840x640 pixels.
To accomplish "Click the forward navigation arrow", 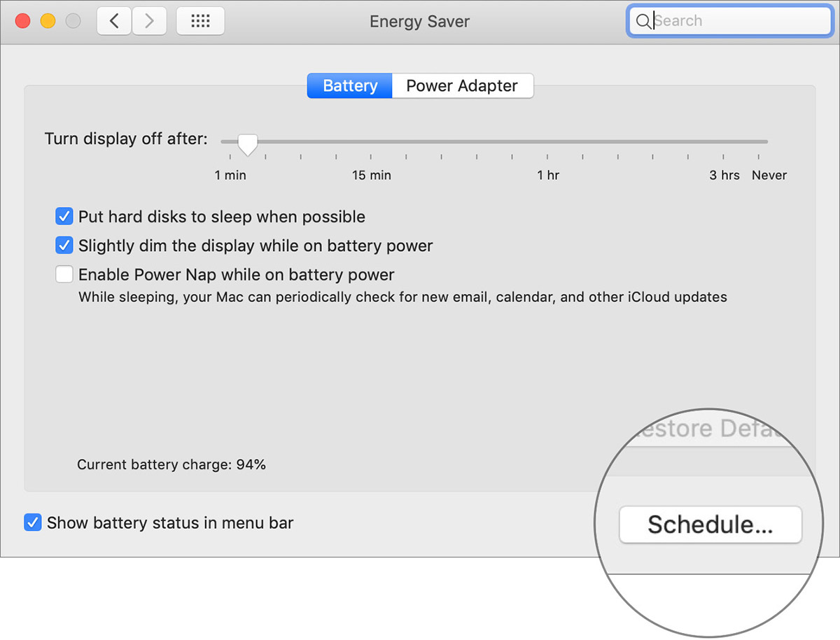I will click(x=148, y=21).
